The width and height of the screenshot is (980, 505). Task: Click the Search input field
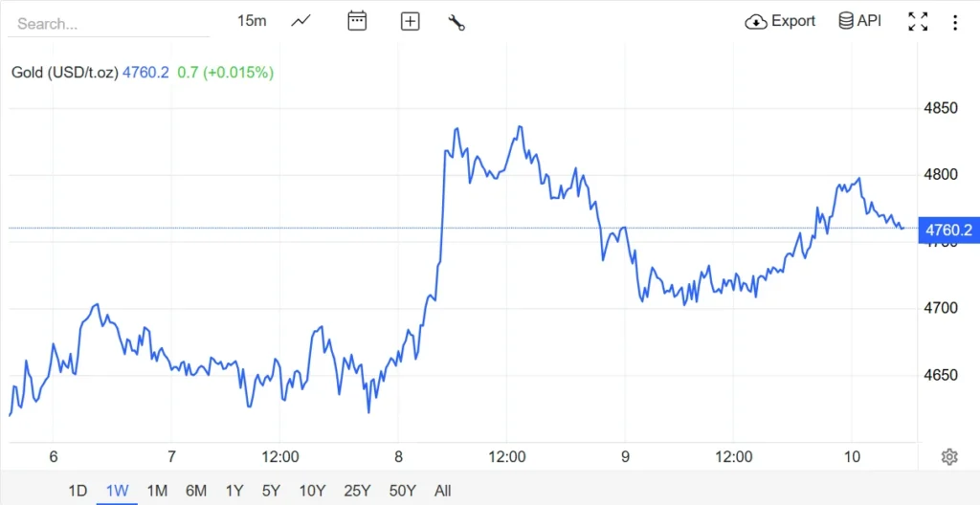tap(108, 24)
